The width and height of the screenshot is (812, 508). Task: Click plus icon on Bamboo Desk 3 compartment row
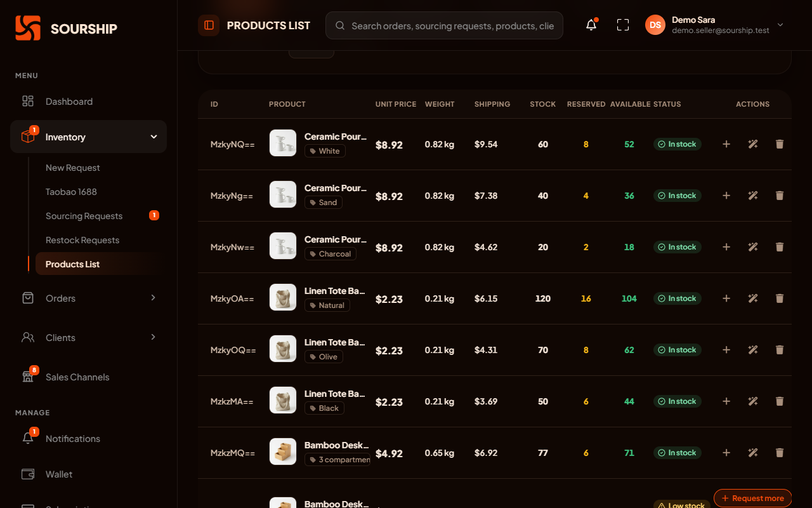point(726,453)
